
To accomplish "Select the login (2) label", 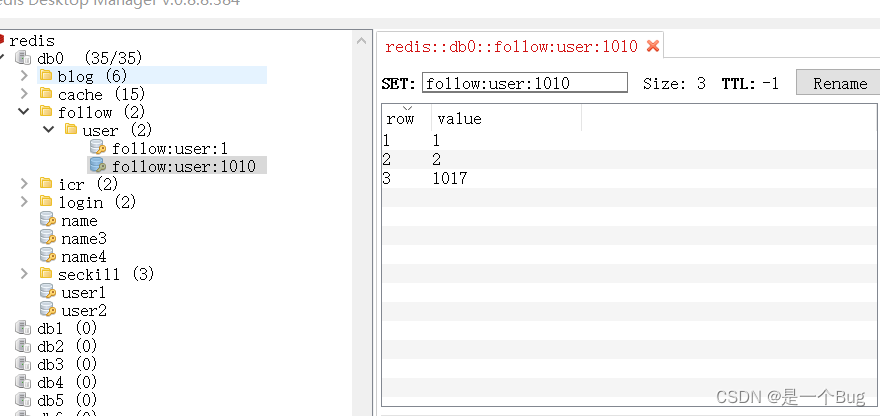I will [x=97, y=202].
